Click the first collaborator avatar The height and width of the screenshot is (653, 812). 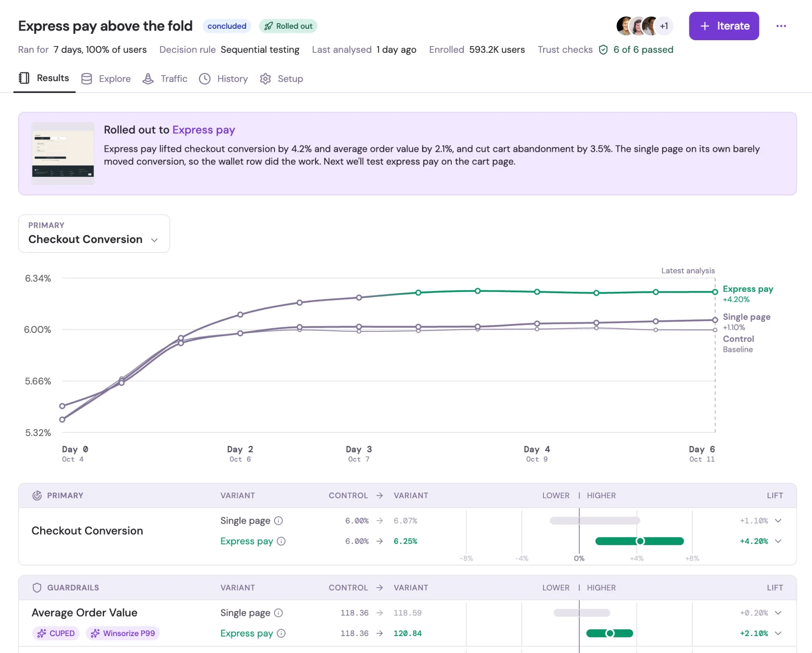pos(624,26)
